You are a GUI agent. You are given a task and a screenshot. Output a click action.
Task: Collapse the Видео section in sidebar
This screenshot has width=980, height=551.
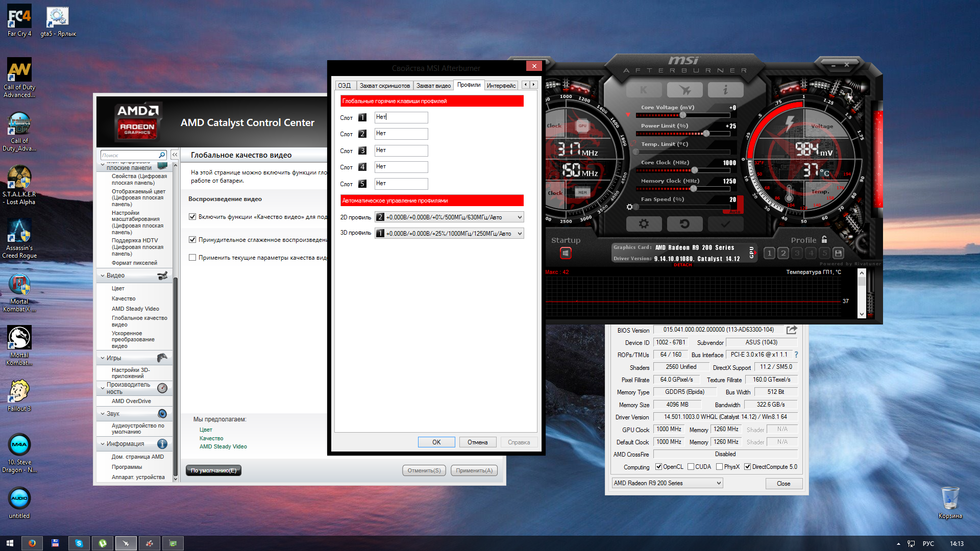pos(103,275)
